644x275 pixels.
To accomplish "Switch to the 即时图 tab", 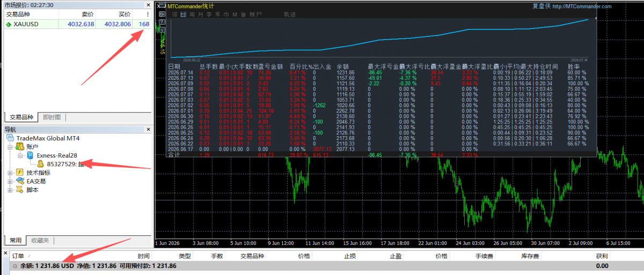I will [x=52, y=117].
